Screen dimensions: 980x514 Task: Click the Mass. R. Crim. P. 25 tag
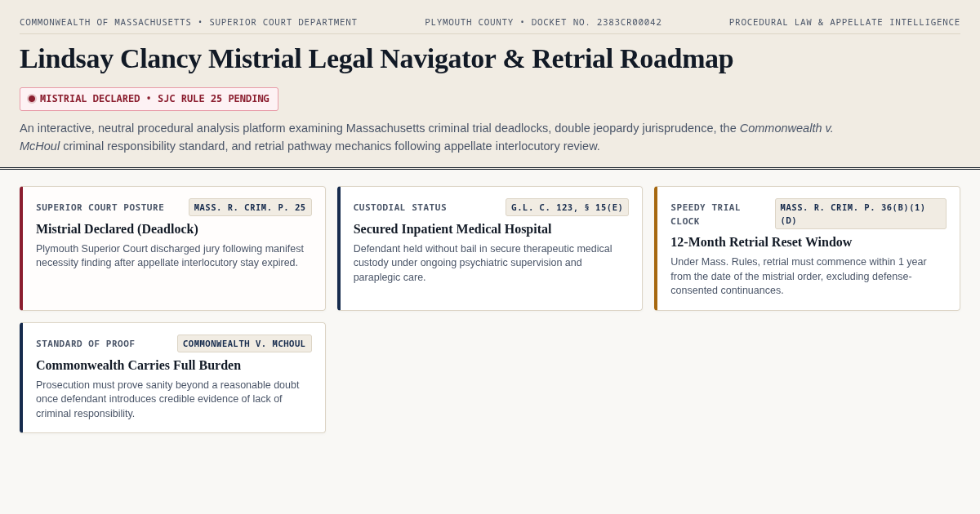[x=250, y=207]
